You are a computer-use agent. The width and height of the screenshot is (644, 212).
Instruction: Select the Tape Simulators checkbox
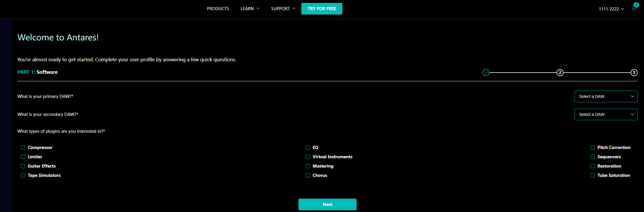pyautogui.click(x=23, y=175)
